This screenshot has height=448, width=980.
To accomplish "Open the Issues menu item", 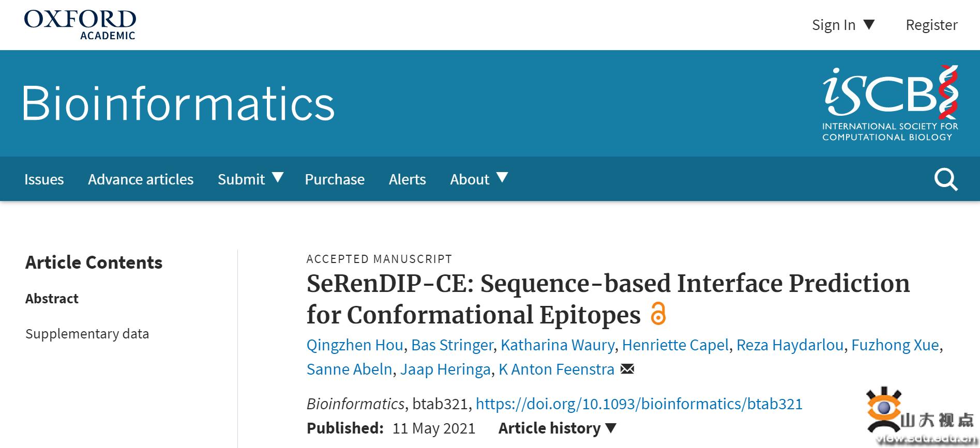I will [44, 179].
